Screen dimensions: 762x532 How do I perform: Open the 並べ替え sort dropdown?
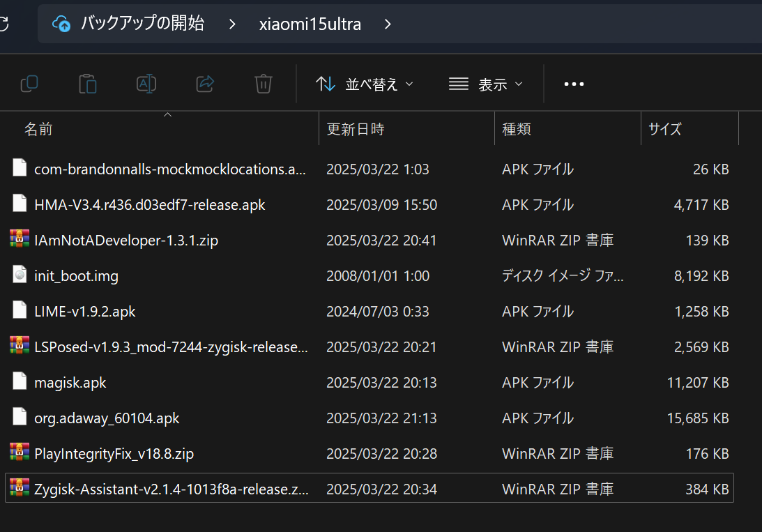(x=365, y=84)
